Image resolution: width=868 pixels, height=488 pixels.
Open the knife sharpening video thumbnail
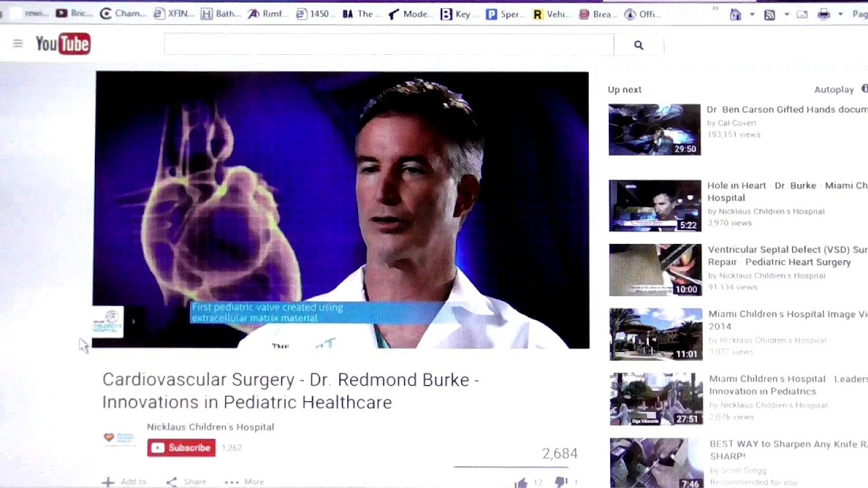(x=656, y=463)
